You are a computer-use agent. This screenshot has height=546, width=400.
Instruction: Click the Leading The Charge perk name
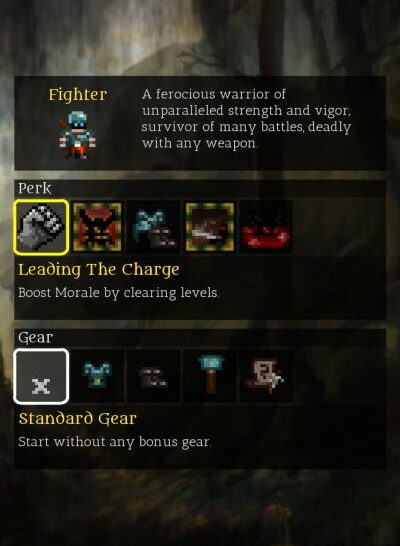99,270
